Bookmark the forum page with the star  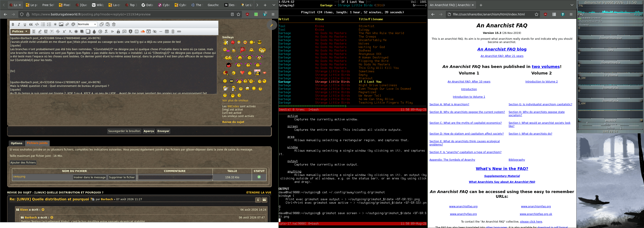click(x=238, y=15)
